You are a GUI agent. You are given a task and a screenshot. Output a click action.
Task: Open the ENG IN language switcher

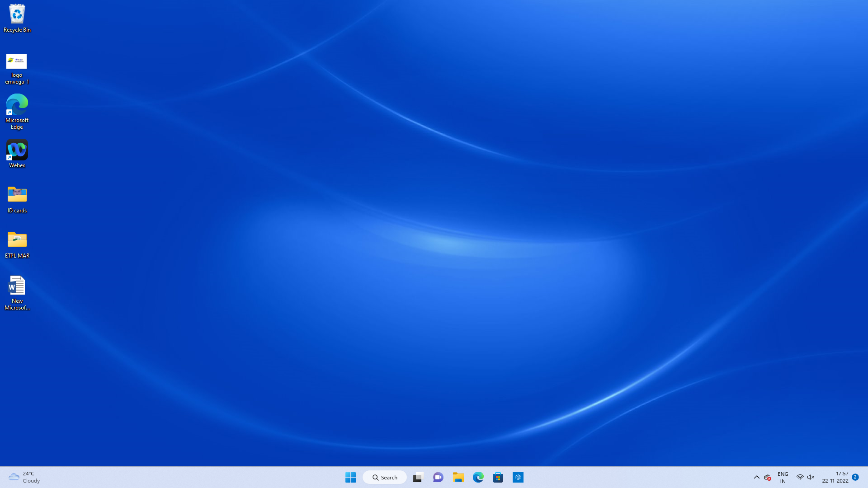[x=783, y=477]
